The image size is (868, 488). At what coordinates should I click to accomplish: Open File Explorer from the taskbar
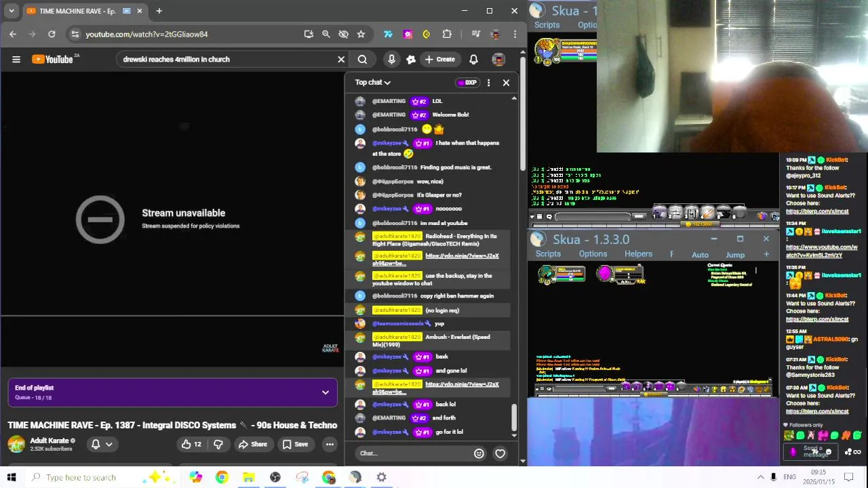pos(249,477)
